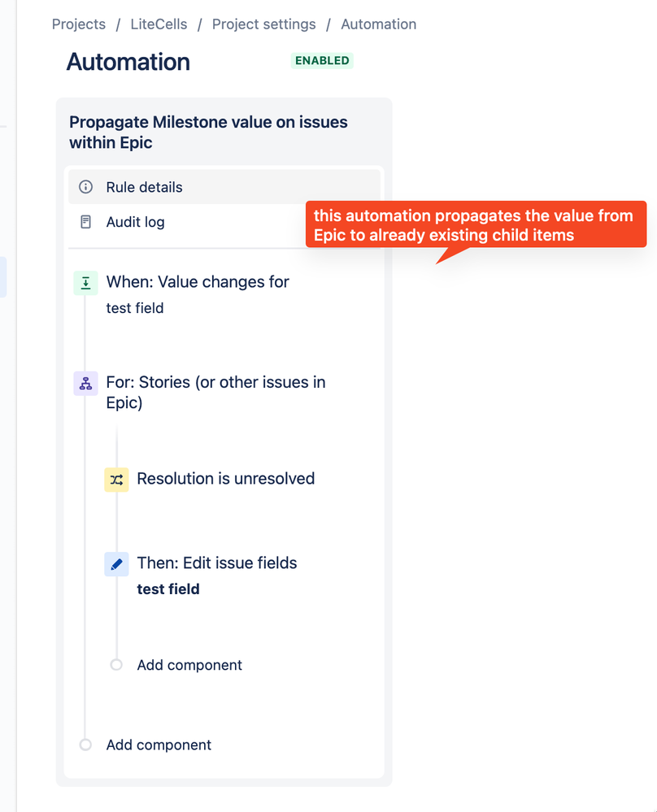Open LiteCells breadcrumb link
Image resolution: width=657 pixels, height=812 pixels.
(159, 24)
